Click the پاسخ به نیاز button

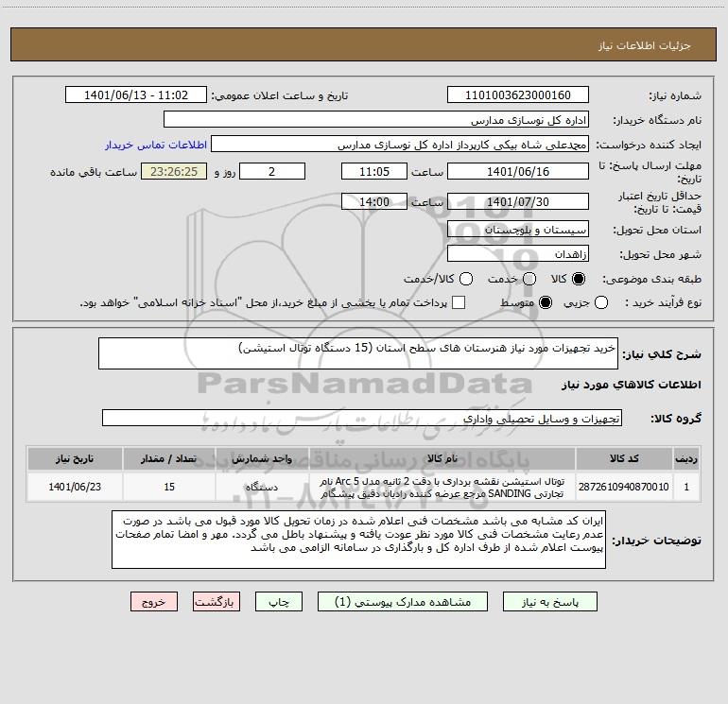pyautogui.click(x=549, y=601)
